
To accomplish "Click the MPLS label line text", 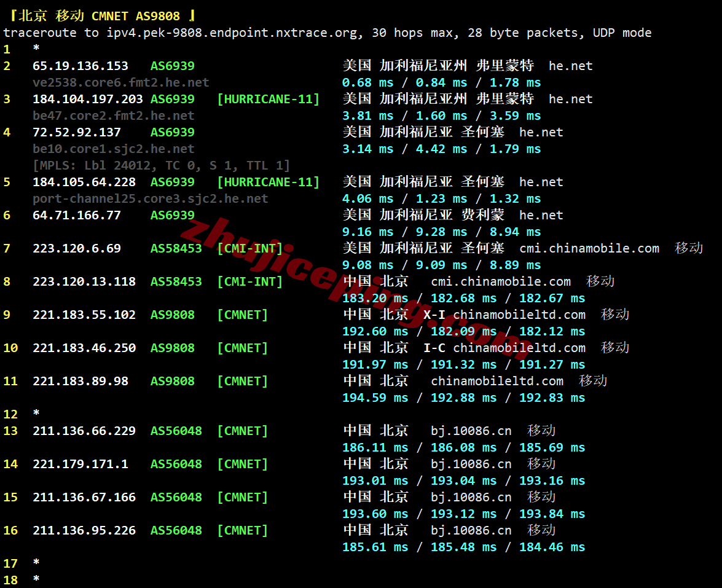I will (161, 165).
